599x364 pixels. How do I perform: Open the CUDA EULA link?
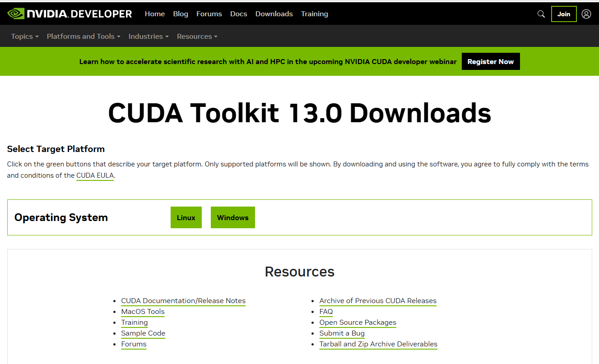click(95, 175)
